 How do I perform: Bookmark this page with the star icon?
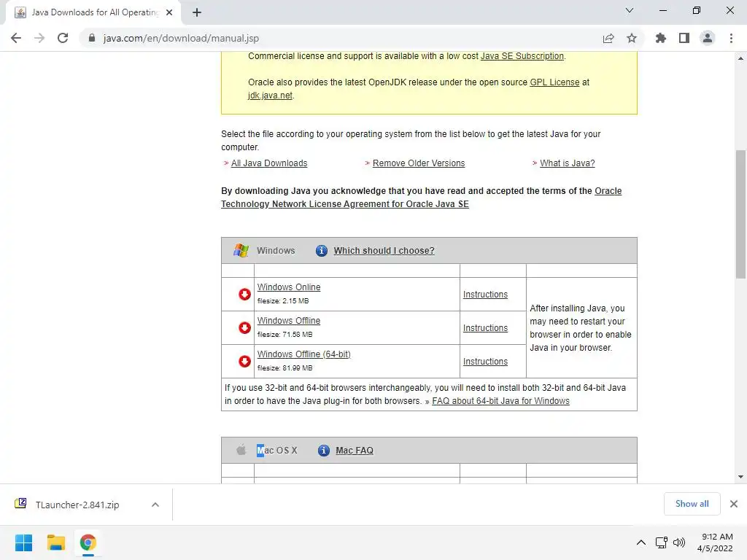(x=632, y=38)
